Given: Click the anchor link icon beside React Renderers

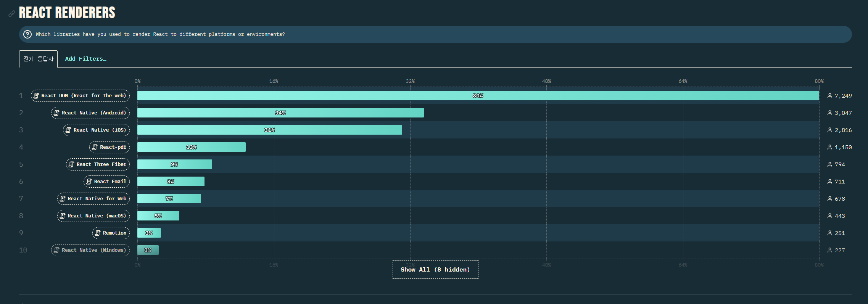Looking at the screenshot, I should click(12, 14).
